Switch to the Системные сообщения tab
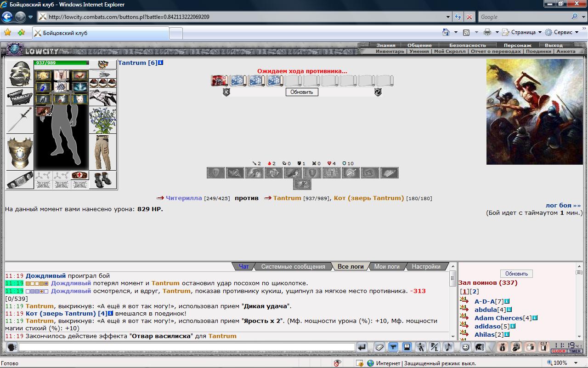Image resolution: width=588 pixels, height=368 pixels. tap(293, 266)
